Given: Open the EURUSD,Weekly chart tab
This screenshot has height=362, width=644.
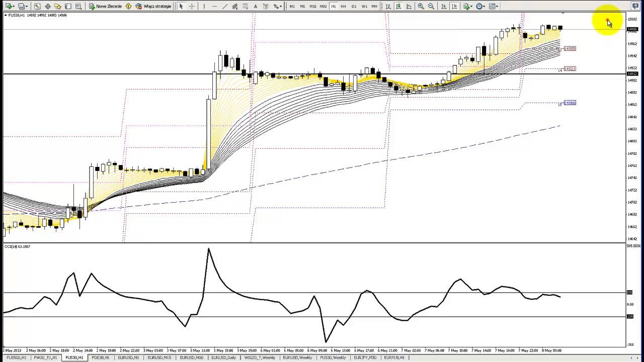Looking at the screenshot, I should 297,358.
